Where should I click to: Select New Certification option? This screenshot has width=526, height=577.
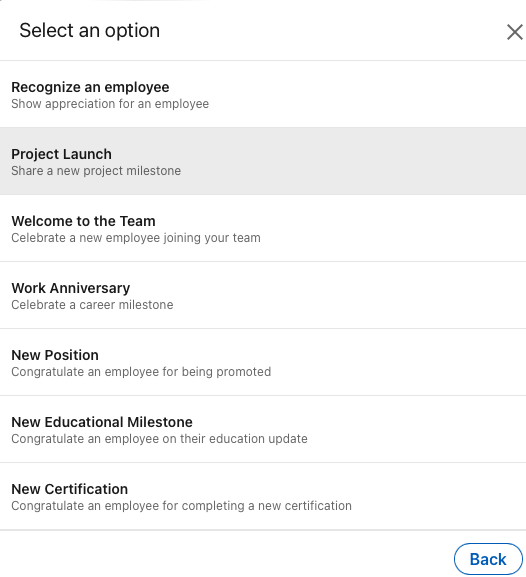click(x=263, y=496)
